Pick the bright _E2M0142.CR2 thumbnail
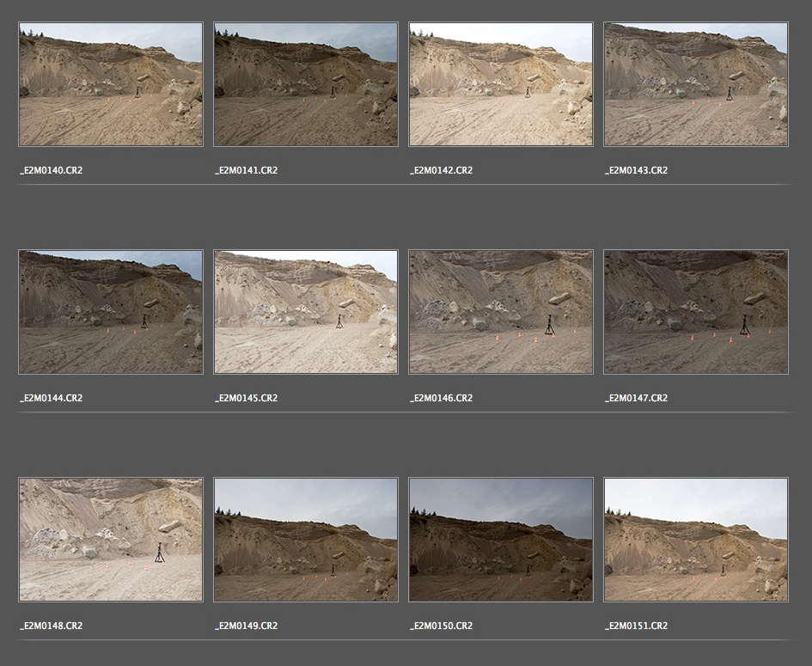Image resolution: width=812 pixels, height=666 pixels. (501, 84)
